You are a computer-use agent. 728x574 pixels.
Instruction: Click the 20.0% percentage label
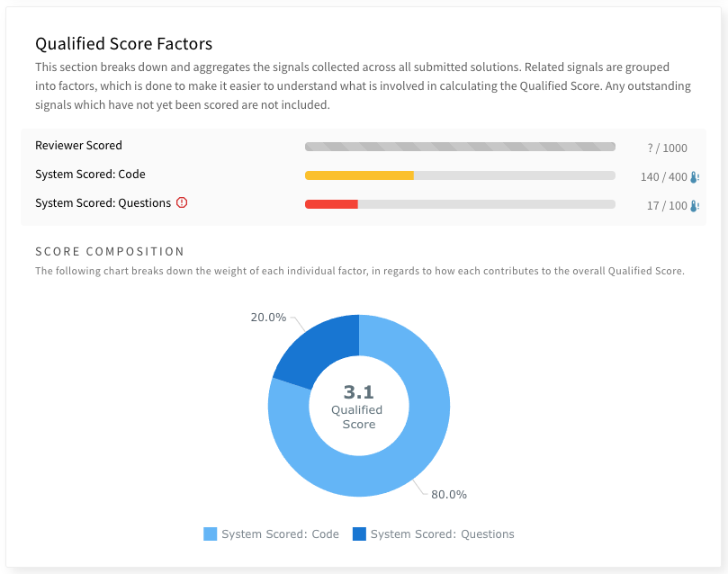pos(266,317)
